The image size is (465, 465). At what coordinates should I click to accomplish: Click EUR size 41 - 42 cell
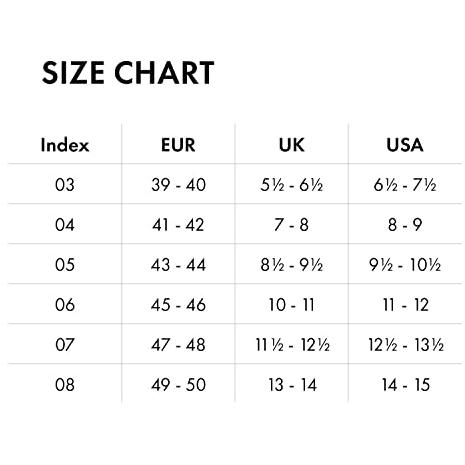click(178, 225)
